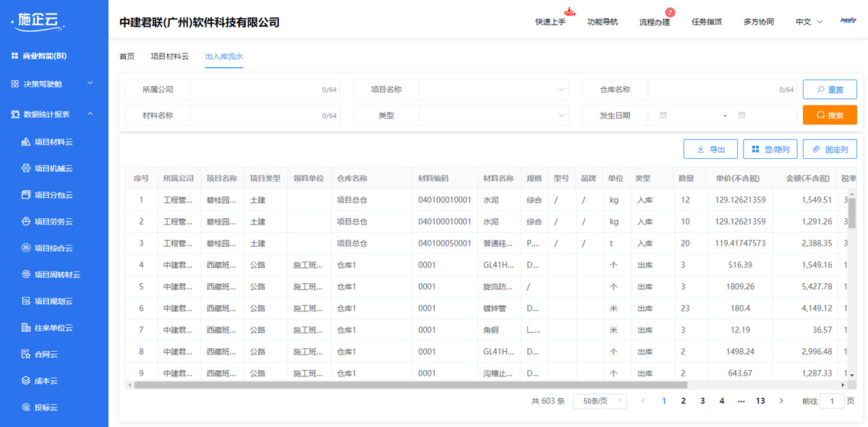This screenshot has width=868, height=427.
Task: Open 商业智能(BI) icon in sidebar
Action: [14, 56]
